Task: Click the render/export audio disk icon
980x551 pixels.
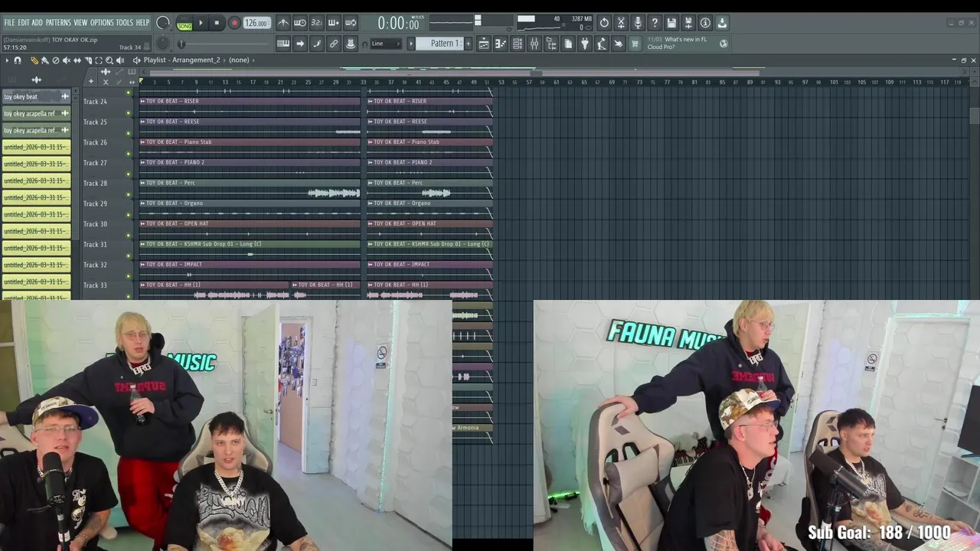Action: (688, 23)
